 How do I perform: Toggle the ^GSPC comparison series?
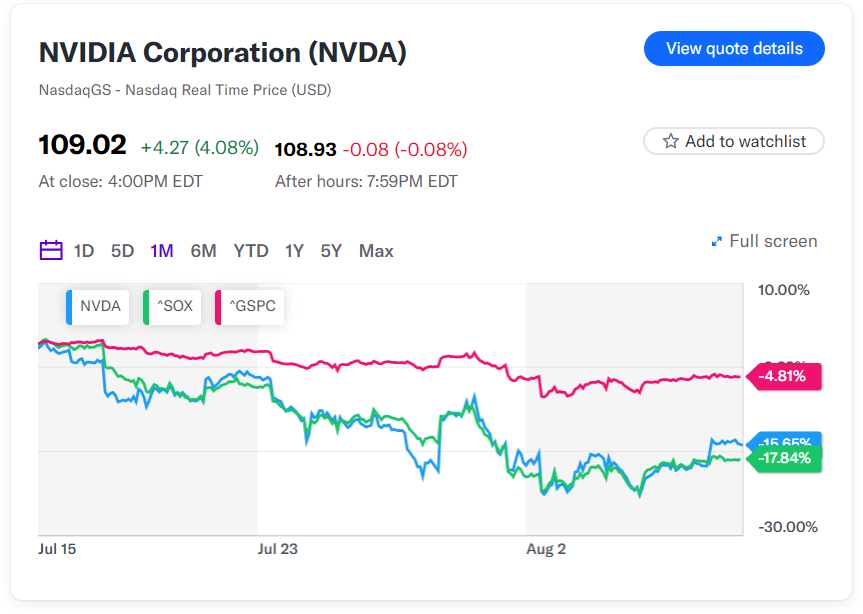(248, 307)
